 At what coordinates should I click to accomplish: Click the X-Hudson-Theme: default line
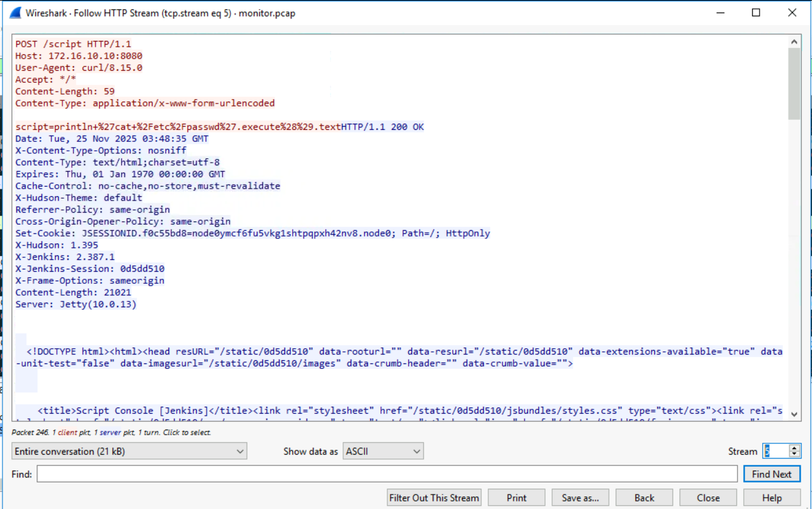[x=79, y=198]
